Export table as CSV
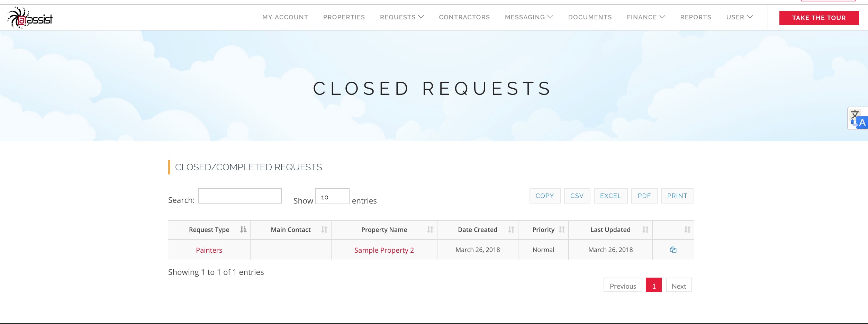868x324 pixels. tap(577, 196)
